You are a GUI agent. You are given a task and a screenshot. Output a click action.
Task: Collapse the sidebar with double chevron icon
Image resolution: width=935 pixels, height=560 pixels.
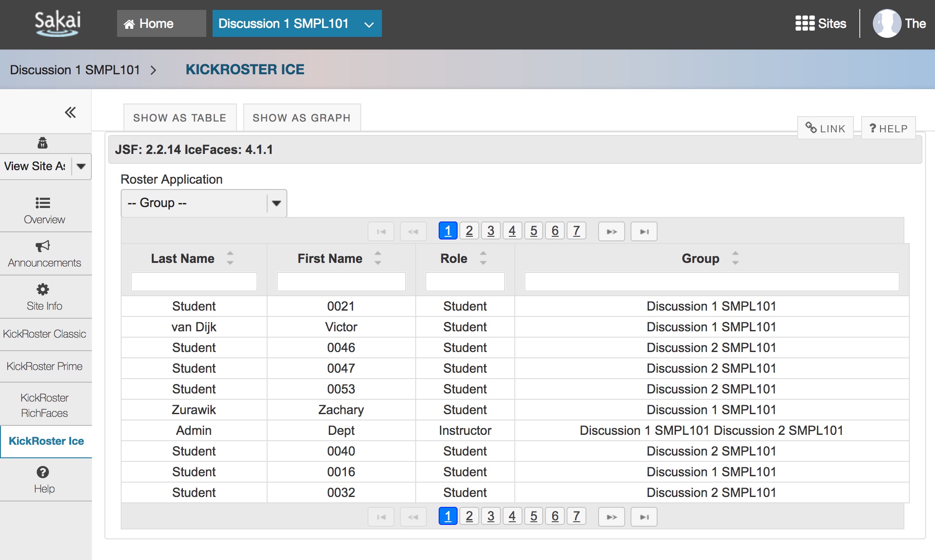pyautogui.click(x=70, y=112)
